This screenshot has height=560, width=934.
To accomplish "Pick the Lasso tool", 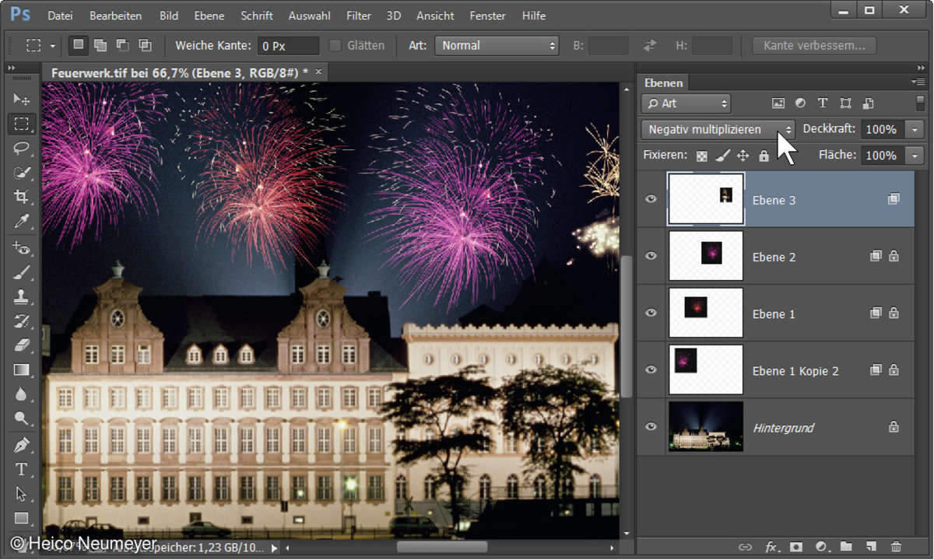I will [21, 148].
